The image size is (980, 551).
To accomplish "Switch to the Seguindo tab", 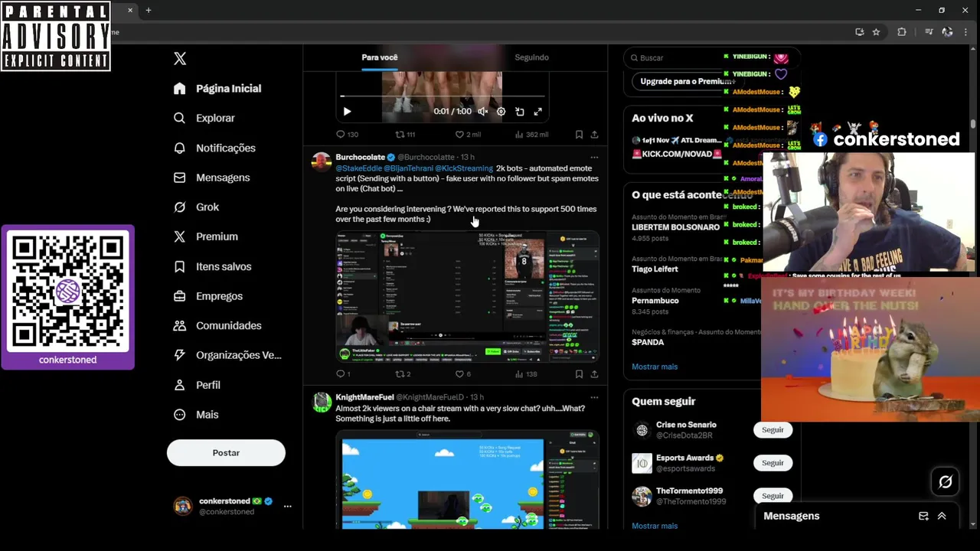I will pos(531,57).
